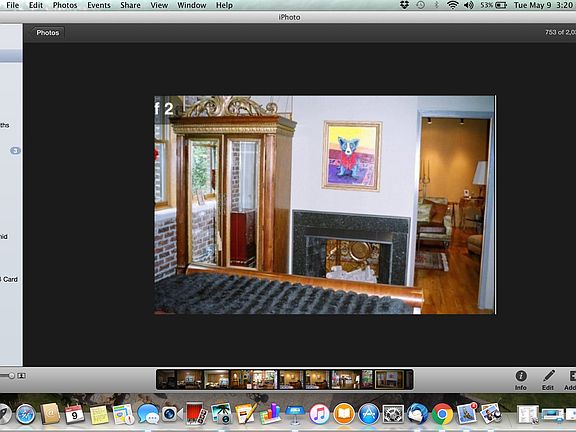This screenshot has width=576, height=432.
Task: Open Numbers from the Dock
Action: click(x=270, y=414)
